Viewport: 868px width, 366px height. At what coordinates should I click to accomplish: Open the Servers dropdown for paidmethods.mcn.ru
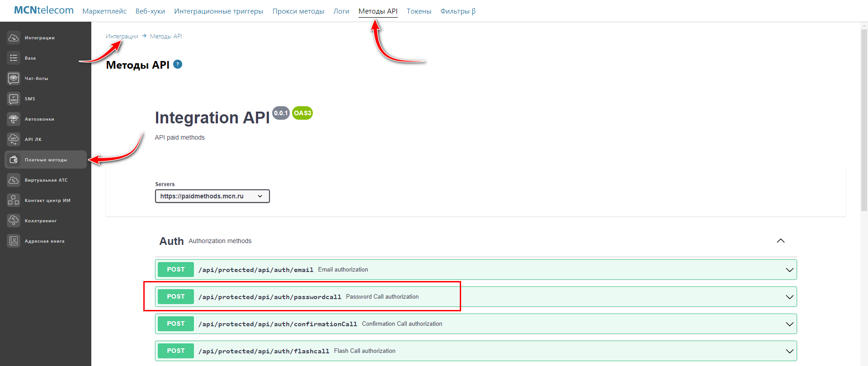212,196
